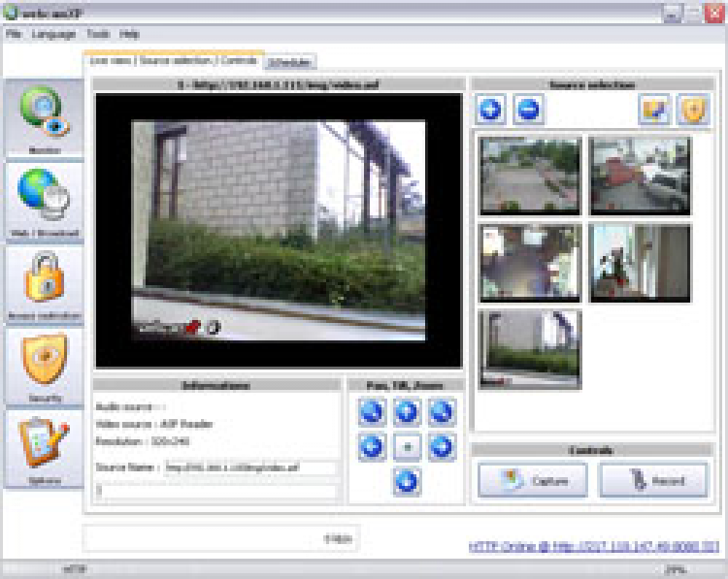Open the Language menu
Viewport: 728px width, 579px height.
point(53,34)
